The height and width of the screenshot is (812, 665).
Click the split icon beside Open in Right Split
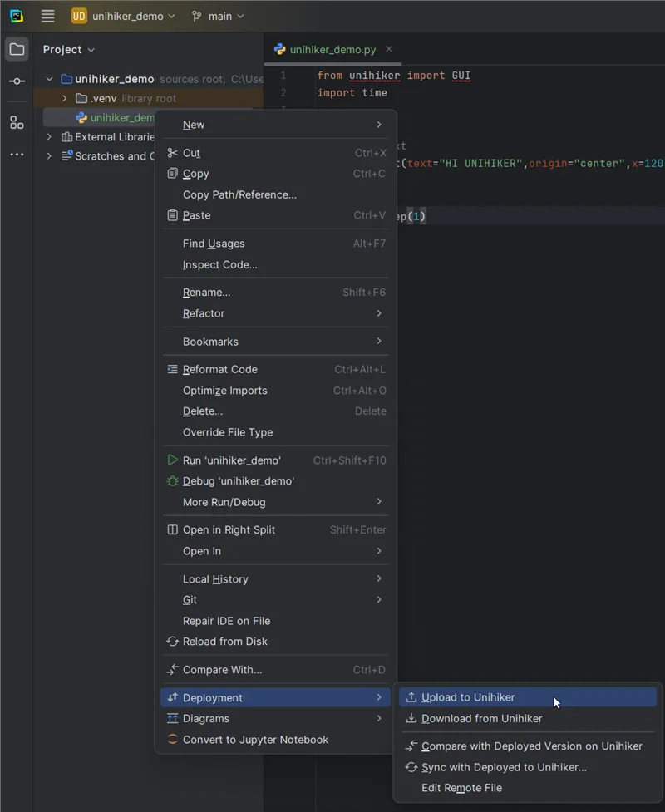click(x=172, y=529)
